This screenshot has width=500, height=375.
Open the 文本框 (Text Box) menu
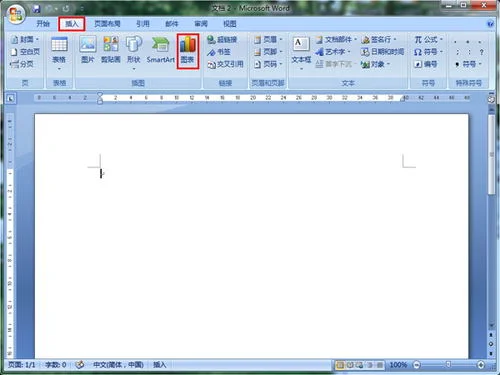point(301,53)
